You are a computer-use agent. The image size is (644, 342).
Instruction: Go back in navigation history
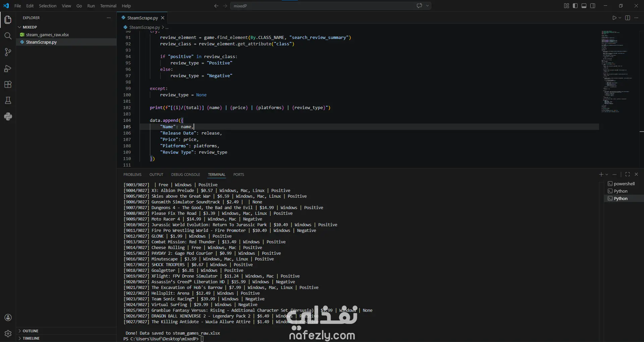(x=216, y=6)
